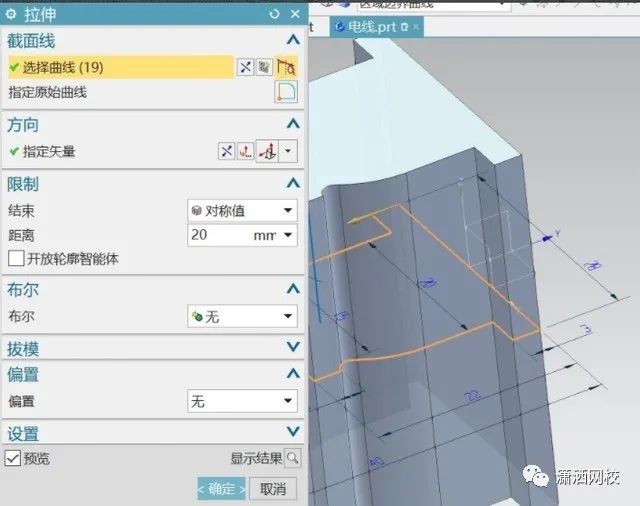Collapse the 布尔 section
The width and height of the screenshot is (640, 506).
point(293,289)
